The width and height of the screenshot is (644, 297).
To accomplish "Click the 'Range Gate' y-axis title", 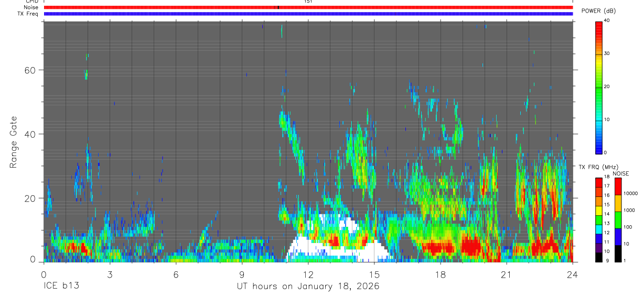I will pos(14,142).
